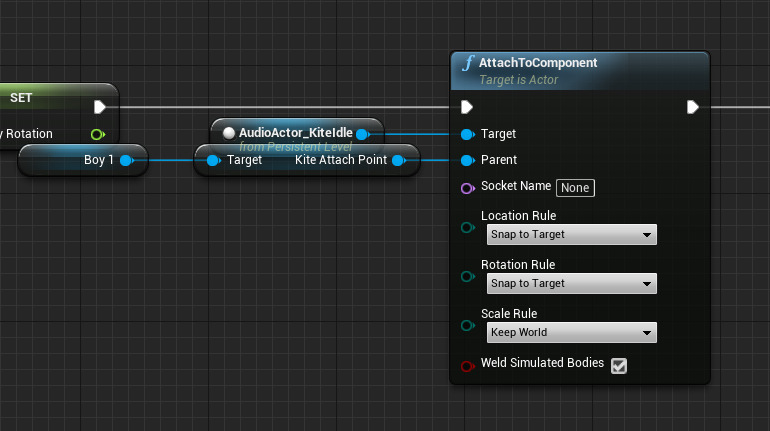This screenshot has width=770, height=431.
Task: Click the green Rotation output pin on SET
Action: [x=97, y=134]
